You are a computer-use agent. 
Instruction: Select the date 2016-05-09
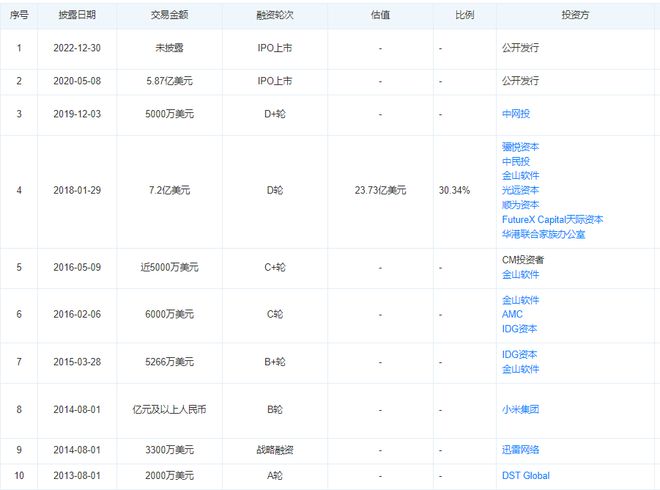[x=77, y=267]
